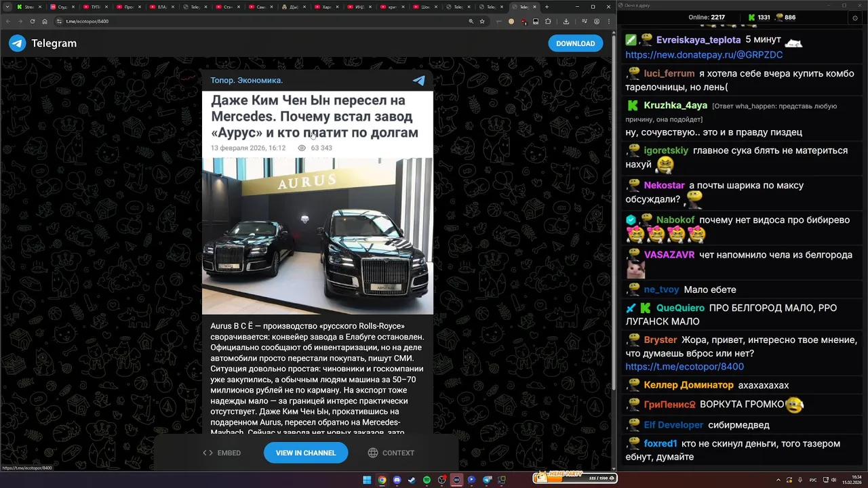Click username luci_ferrum in chat
Image resolution: width=868 pixels, height=488 pixels.
(x=669, y=73)
